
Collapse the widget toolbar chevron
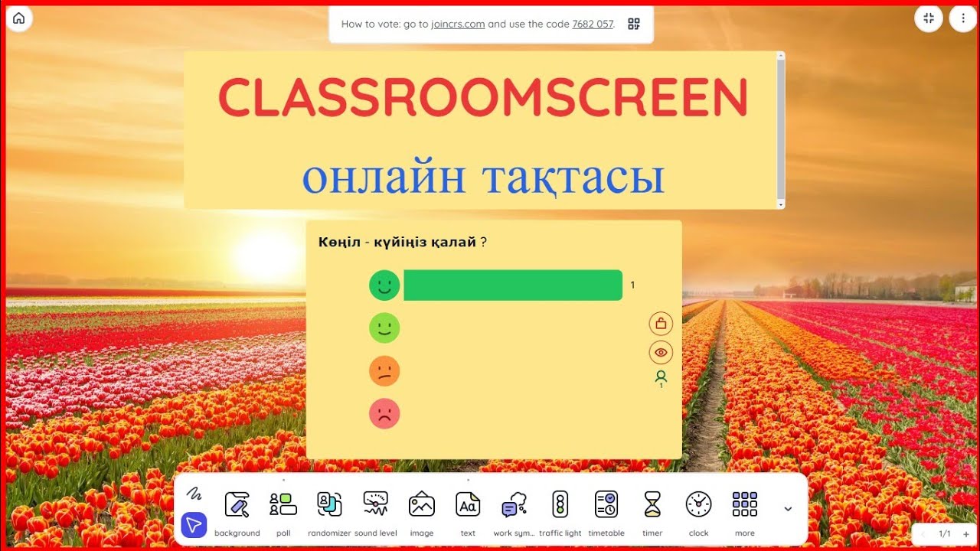tap(788, 509)
